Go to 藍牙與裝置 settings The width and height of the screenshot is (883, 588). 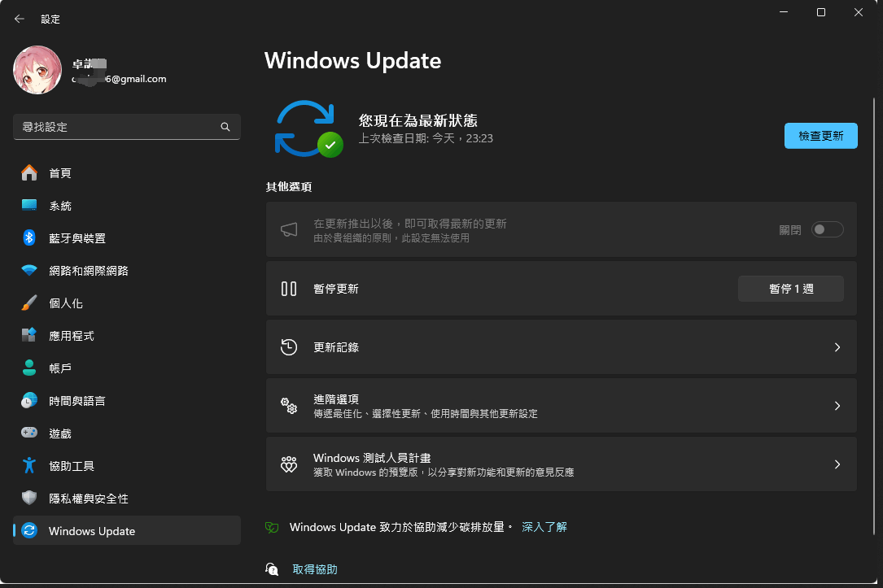pos(77,238)
